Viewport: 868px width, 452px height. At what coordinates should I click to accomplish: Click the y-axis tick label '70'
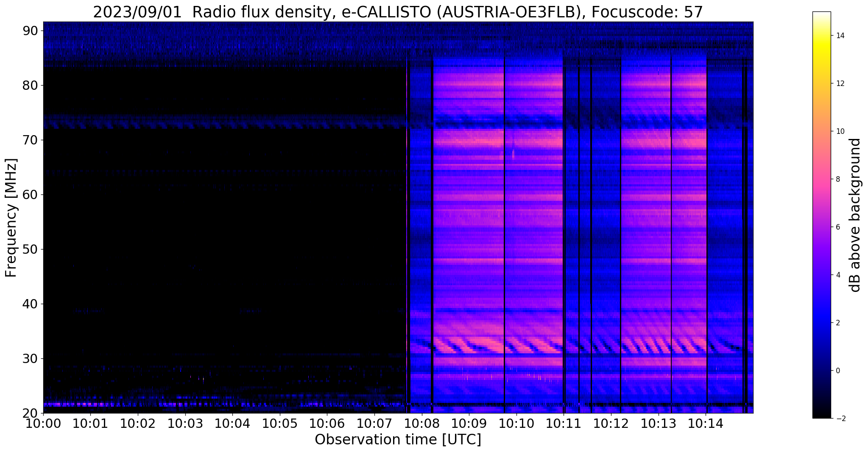pos(30,140)
